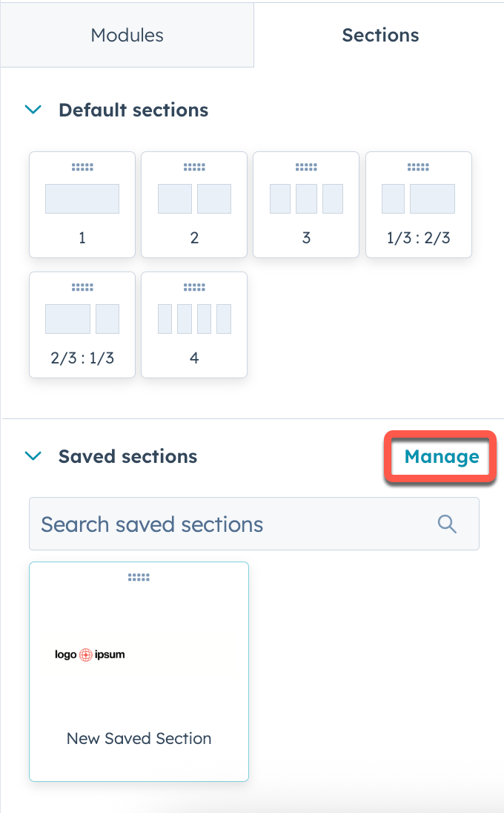The height and width of the screenshot is (813, 504).
Task: Click the drag handle on the 2/3 : 1/3 card
Action: [82, 287]
